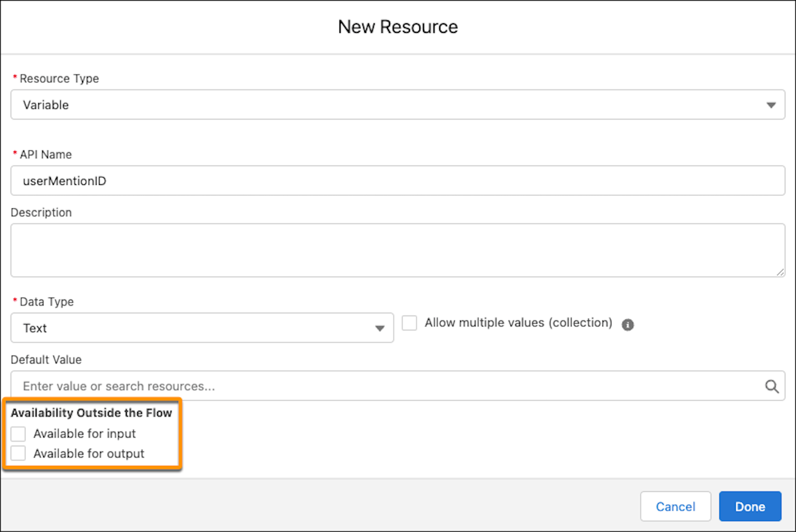
Task: Click the Data Type dropdown chevron
Action: pyautogui.click(x=380, y=328)
